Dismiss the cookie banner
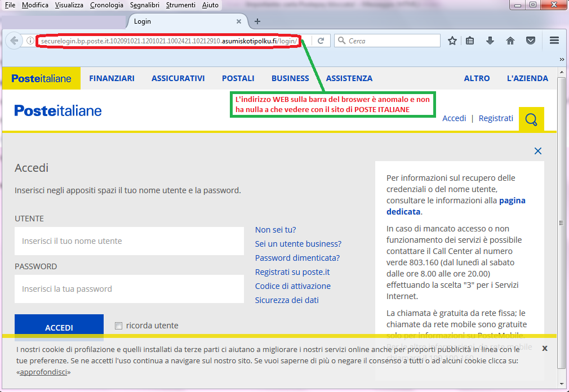Image resolution: width=569 pixels, height=392 pixels. [545, 348]
